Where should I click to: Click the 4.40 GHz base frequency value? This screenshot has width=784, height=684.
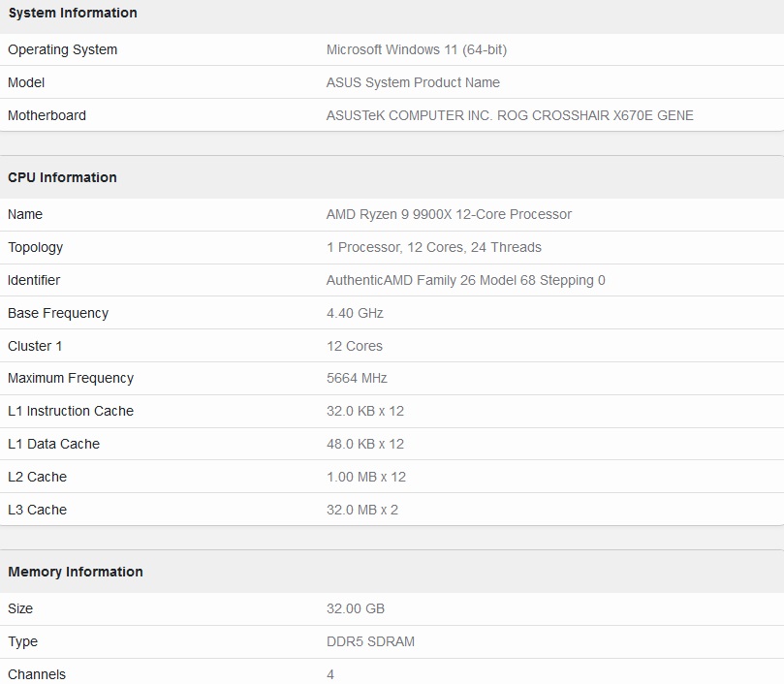tap(355, 314)
